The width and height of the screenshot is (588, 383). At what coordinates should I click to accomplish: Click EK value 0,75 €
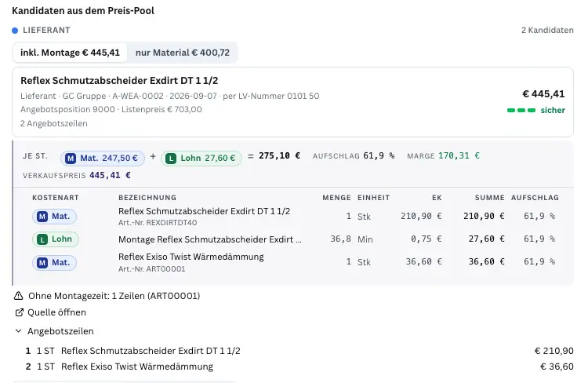click(x=426, y=239)
